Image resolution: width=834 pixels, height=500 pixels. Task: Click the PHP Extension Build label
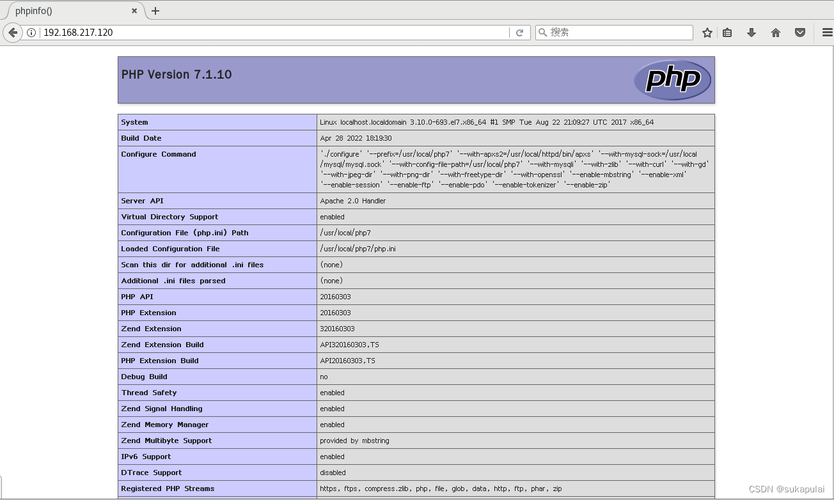160,361
